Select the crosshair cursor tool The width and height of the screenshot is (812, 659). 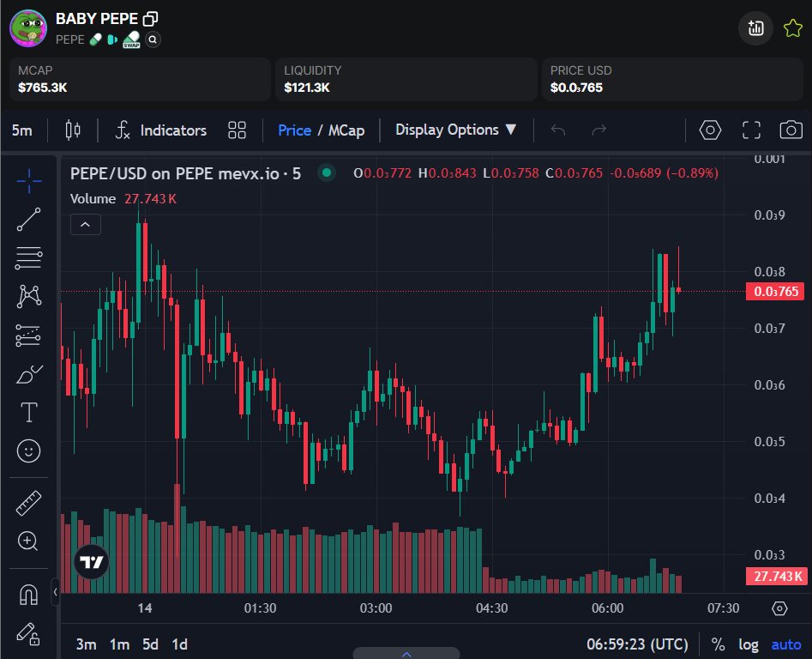pos(29,181)
